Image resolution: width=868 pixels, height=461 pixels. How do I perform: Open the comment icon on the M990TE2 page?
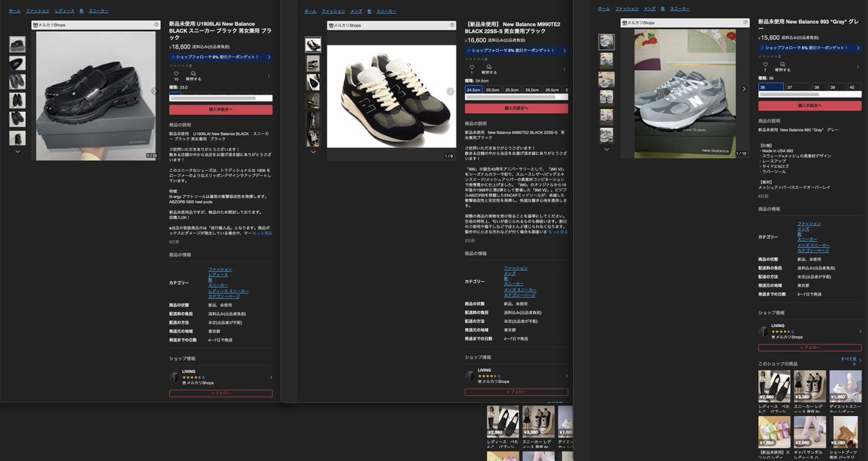tap(489, 66)
